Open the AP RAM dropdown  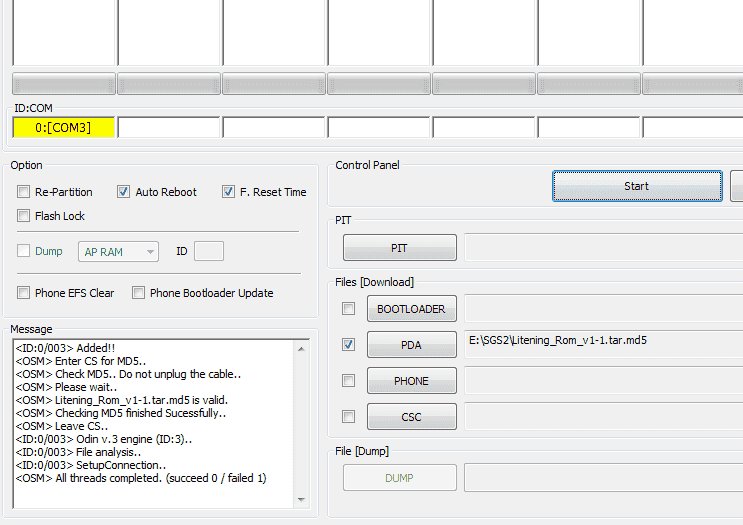(118, 252)
